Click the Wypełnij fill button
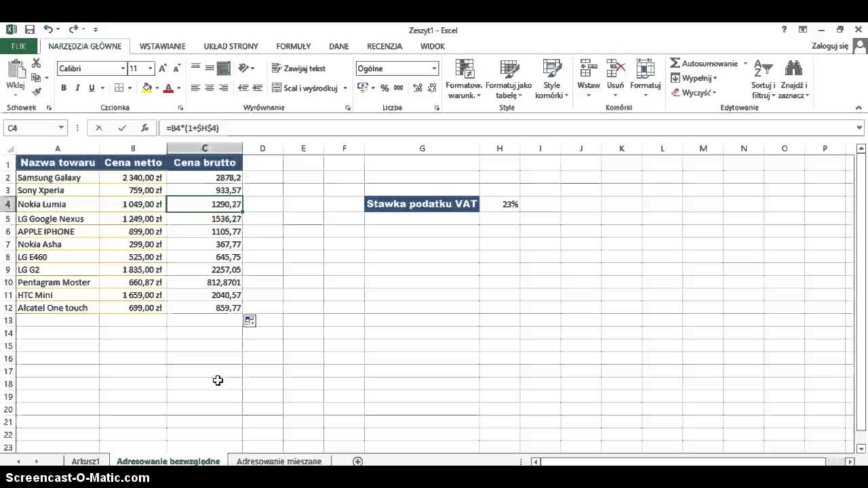The image size is (868, 488). point(694,78)
